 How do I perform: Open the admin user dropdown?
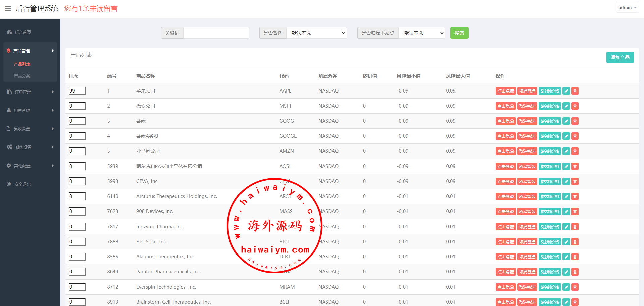[x=627, y=7]
